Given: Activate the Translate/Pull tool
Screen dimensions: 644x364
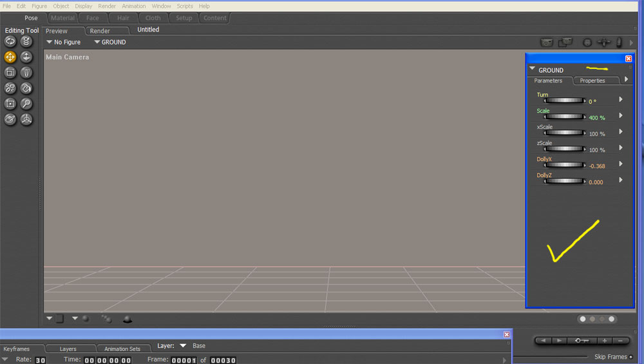Looking at the screenshot, I should 10,57.
